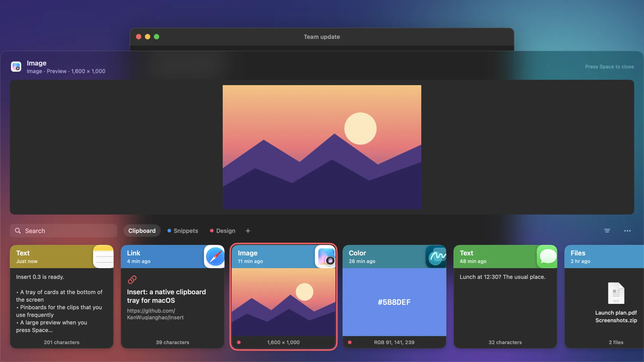Click the 'RGB 91, 141, 239' value
The image size is (644, 362).
click(x=394, y=342)
